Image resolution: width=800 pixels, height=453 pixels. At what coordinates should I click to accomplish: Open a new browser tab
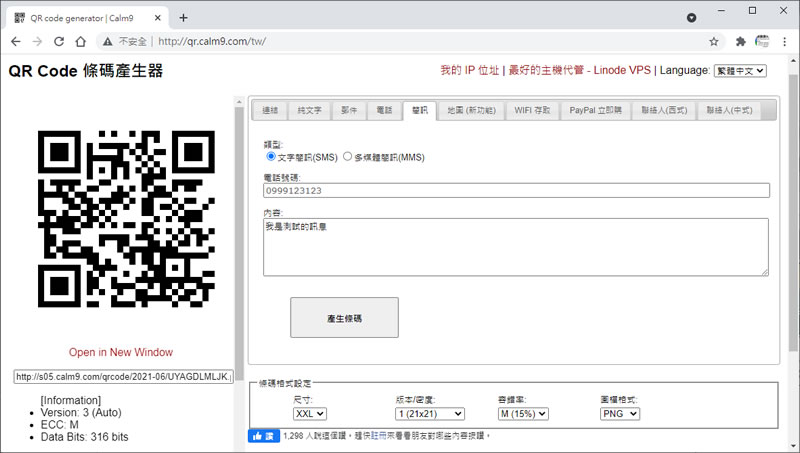(183, 18)
